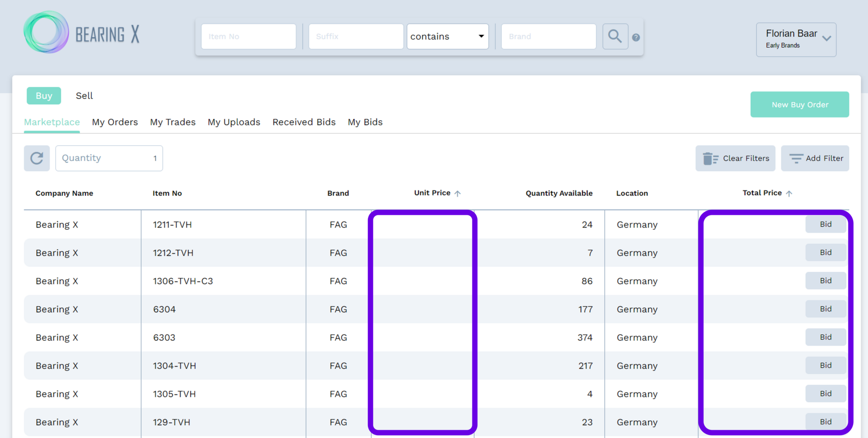Image resolution: width=868 pixels, height=438 pixels.
Task: Sort by Unit Price arrow
Action: 458,193
